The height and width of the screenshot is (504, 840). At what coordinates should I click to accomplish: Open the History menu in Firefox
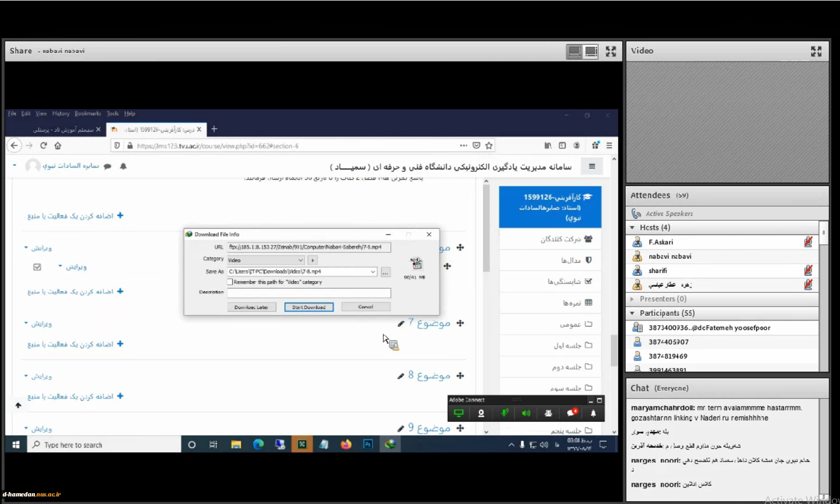click(61, 114)
